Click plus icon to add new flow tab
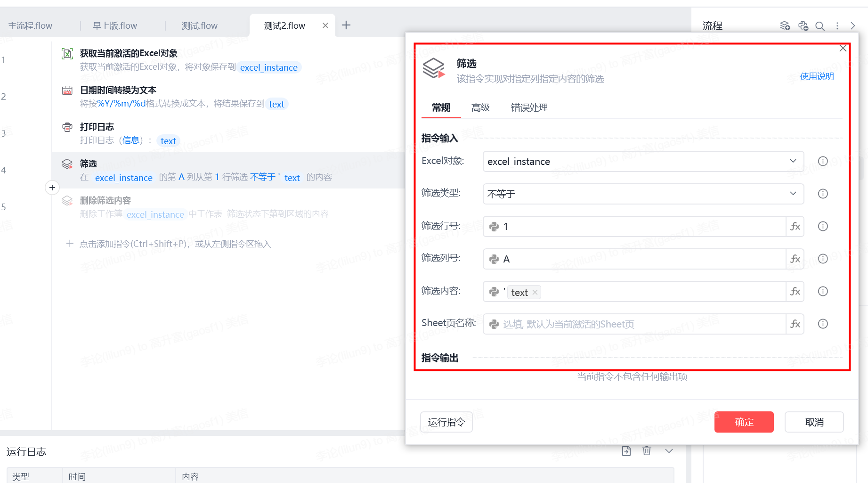 (346, 25)
